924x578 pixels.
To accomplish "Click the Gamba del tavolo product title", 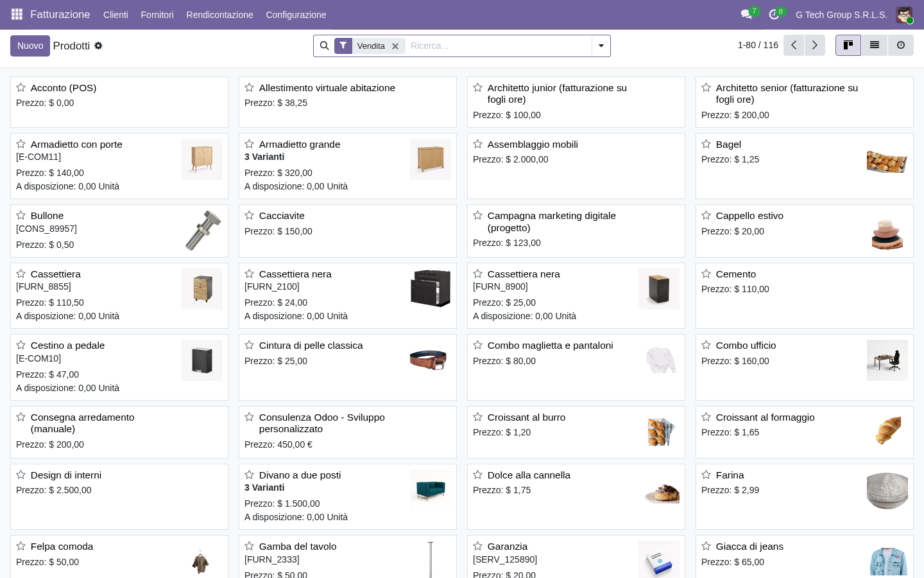I will pos(298,547).
